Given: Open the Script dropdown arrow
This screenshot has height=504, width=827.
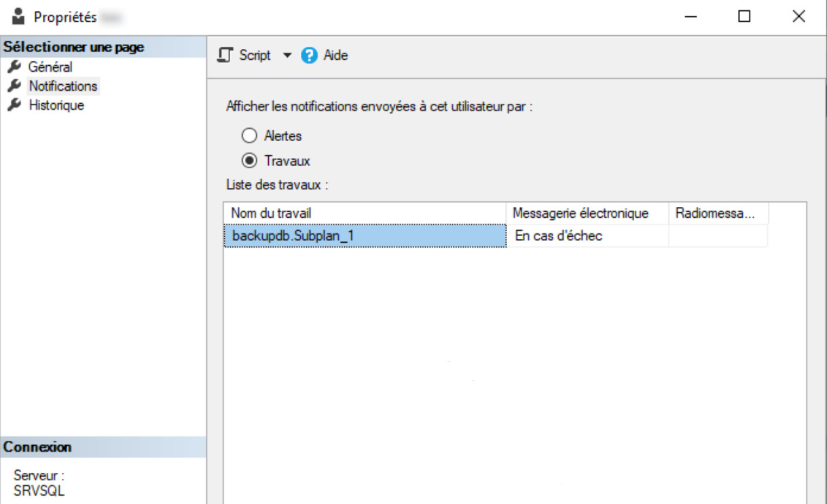Looking at the screenshot, I should click(286, 56).
